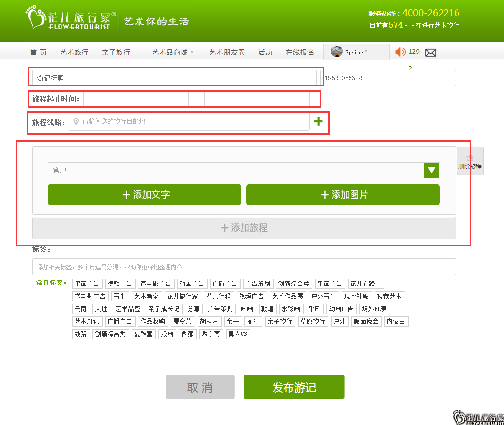Select the 云南 common tag
This screenshot has width=504, height=425.
tap(80, 309)
